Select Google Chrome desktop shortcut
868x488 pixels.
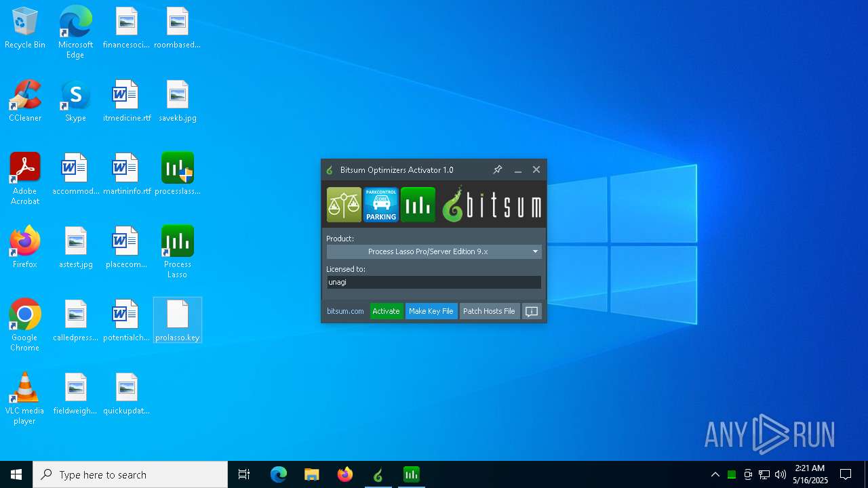(25, 325)
